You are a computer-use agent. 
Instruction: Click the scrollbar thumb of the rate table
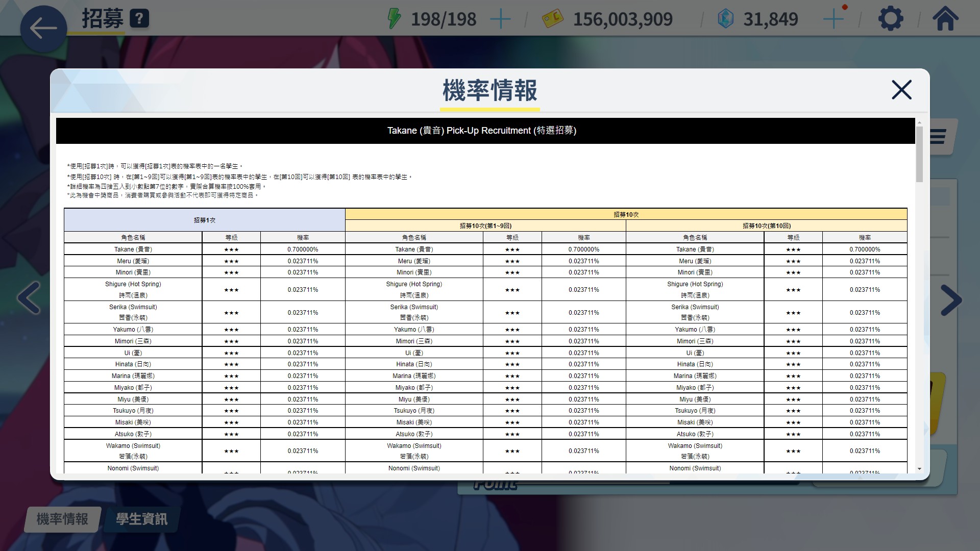tap(919, 154)
